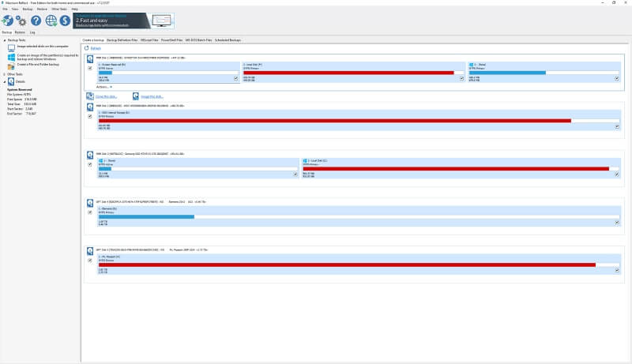Image resolution: width=632 pixels, height=364 pixels.
Task: Toggle the Disk 3 whole-disk checkbox
Action: click(x=90, y=164)
